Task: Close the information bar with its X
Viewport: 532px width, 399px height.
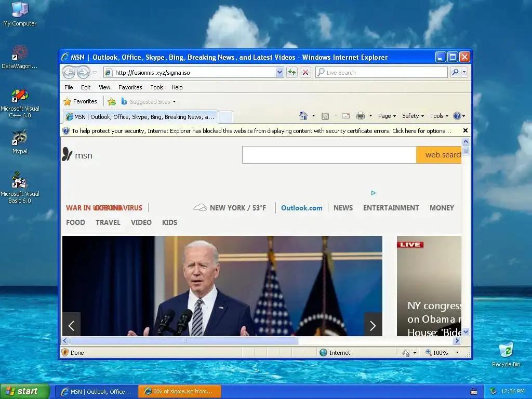Action: coord(465,130)
